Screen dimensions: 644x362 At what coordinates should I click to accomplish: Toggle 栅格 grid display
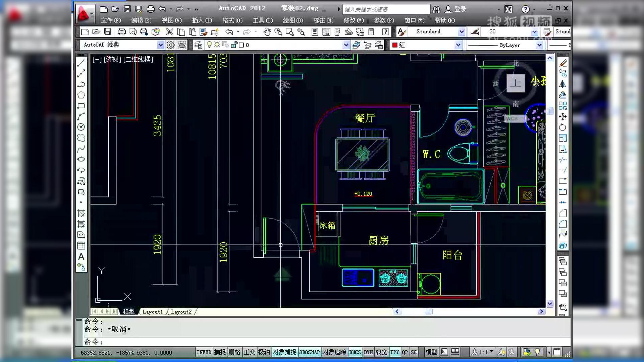[x=234, y=352]
